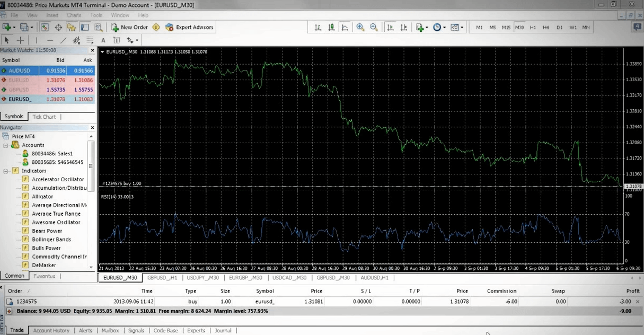The width and height of the screenshot is (644, 335).
Task: Open the Account History tab
Action: 51,330
